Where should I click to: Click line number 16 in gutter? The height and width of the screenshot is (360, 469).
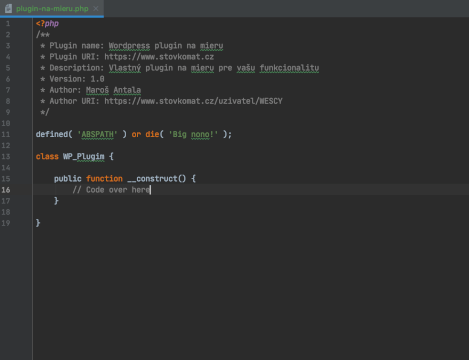pyautogui.click(x=6, y=190)
